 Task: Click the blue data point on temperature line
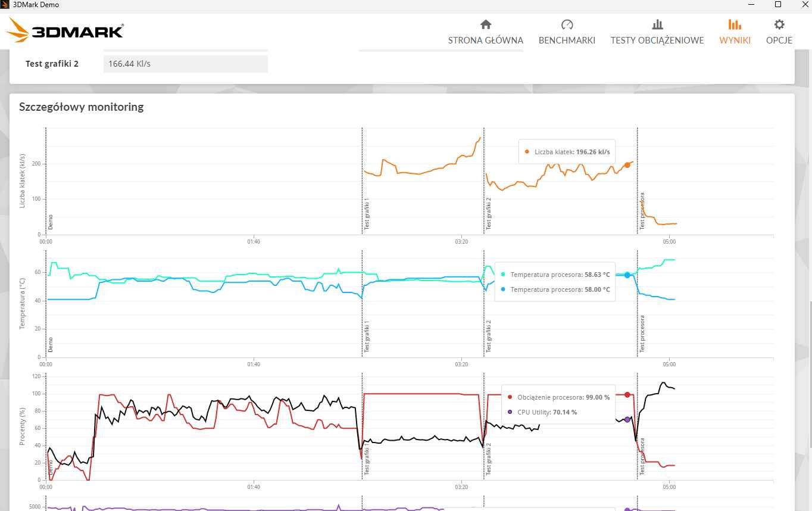coord(627,275)
